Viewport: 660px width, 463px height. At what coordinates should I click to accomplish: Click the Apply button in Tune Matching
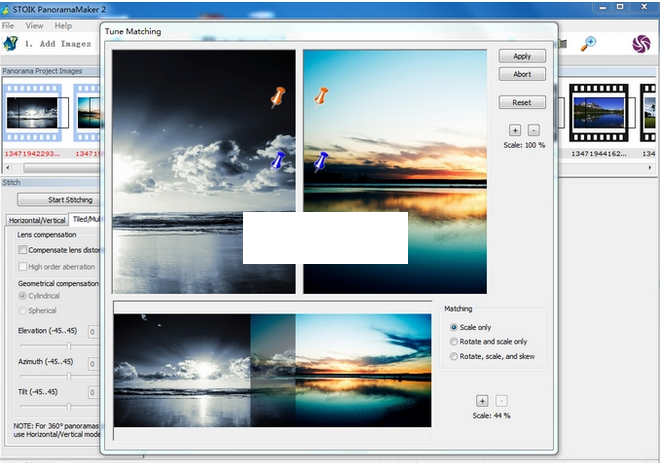coord(522,56)
